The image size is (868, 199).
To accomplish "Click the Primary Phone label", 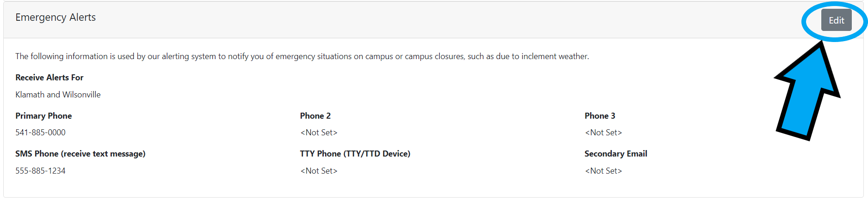I will pyautogui.click(x=43, y=116).
